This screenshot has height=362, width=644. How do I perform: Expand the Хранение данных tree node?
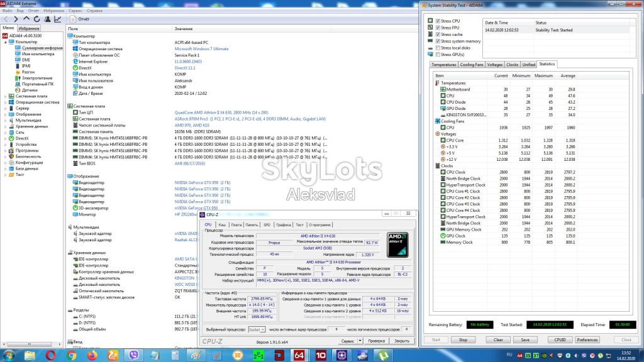click(5, 126)
